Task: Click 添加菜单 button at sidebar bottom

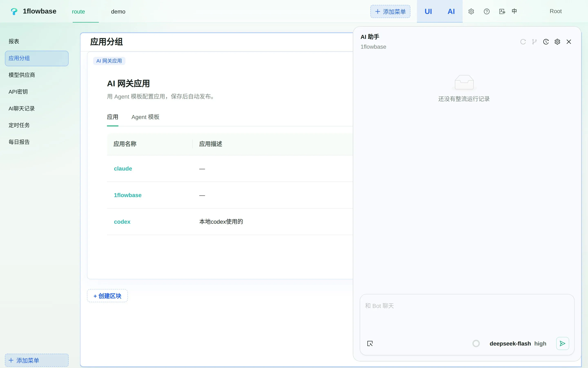Action: [x=37, y=360]
